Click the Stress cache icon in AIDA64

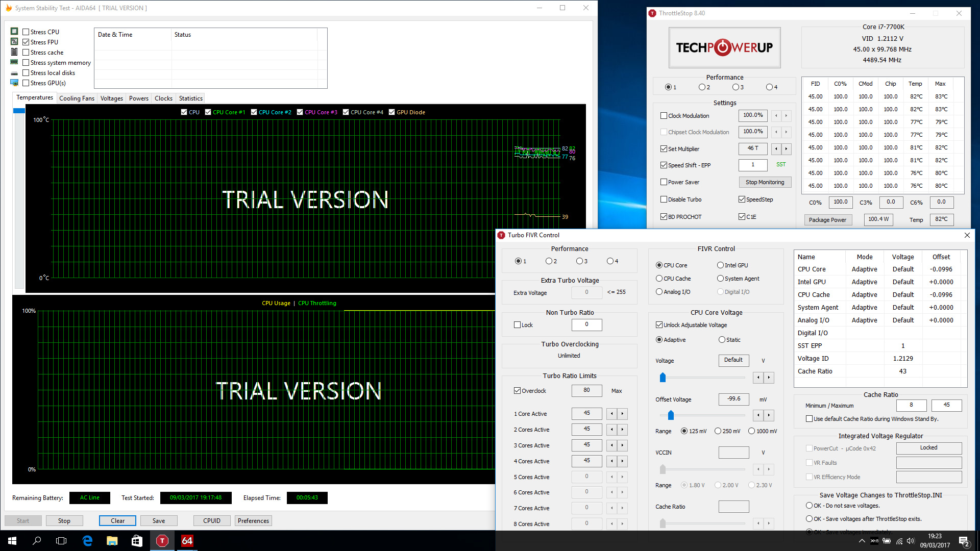tap(14, 52)
